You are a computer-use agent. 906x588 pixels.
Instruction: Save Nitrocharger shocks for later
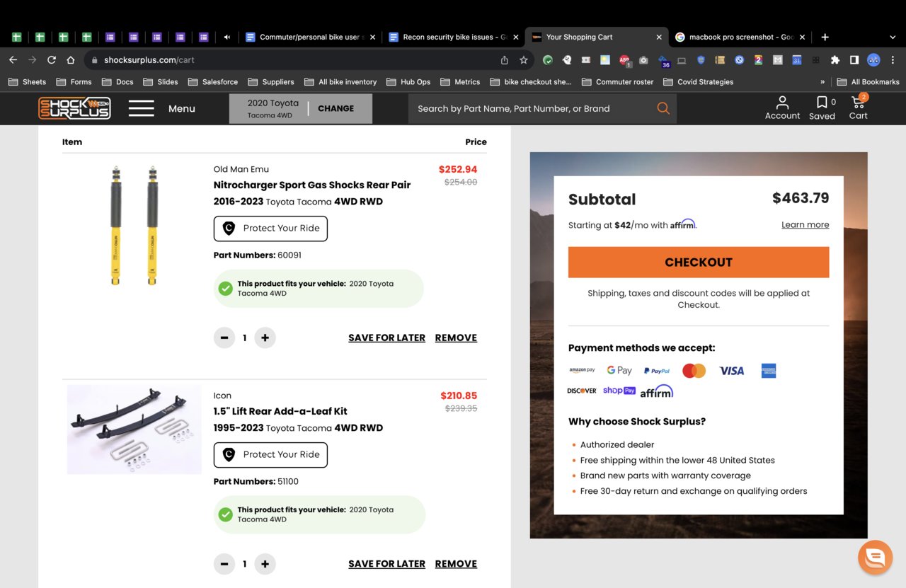[386, 338]
